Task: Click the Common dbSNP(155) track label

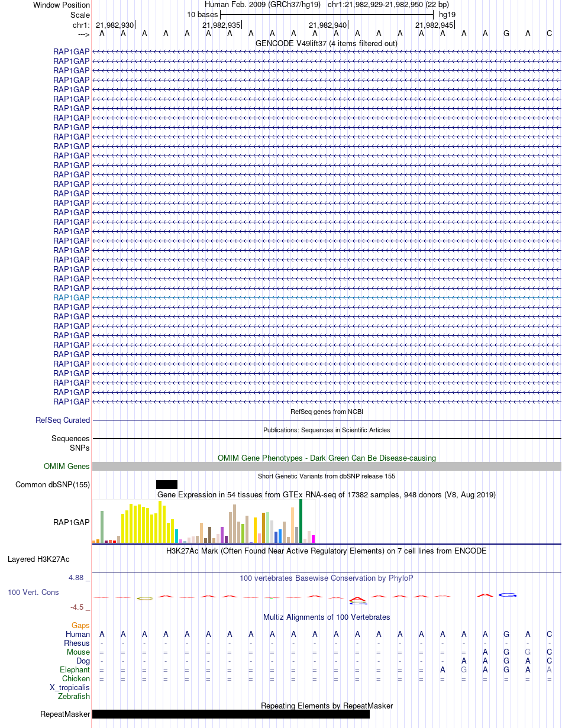Action: pyautogui.click(x=53, y=485)
